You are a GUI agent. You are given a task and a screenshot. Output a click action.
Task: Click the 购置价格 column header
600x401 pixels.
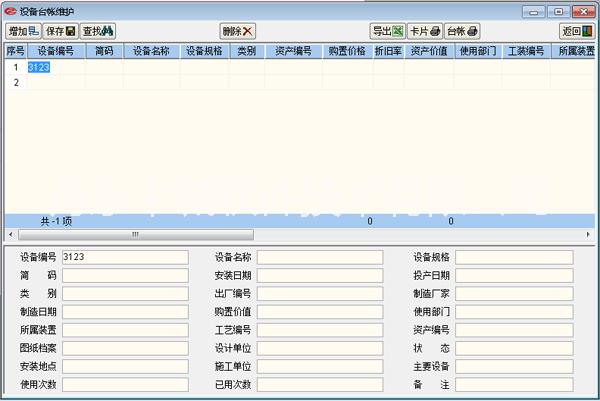click(347, 51)
